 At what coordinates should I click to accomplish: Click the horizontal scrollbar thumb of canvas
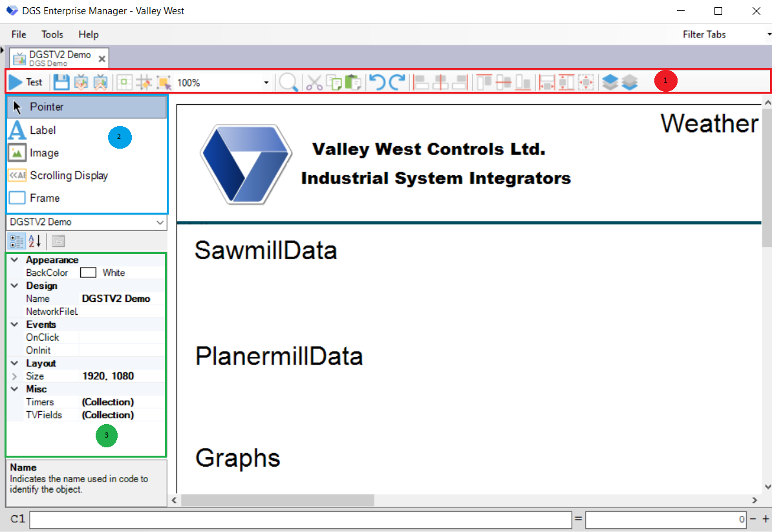pos(277,500)
